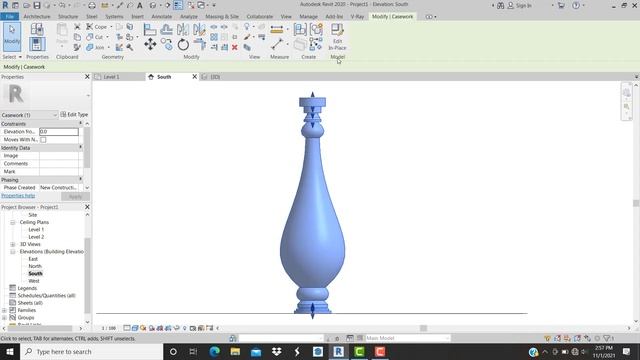This screenshot has width=640, height=360.
Task: Select the Modify tool button
Action: [x=12, y=37]
